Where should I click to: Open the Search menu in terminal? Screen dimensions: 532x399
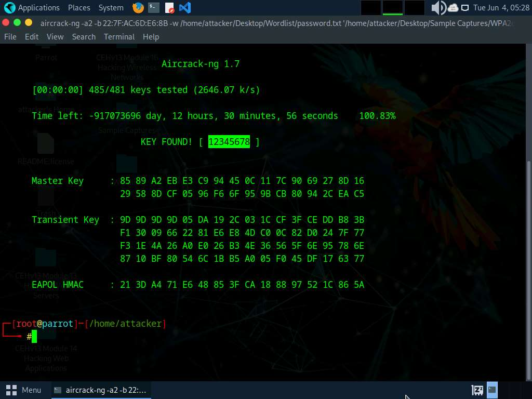(x=84, y=37)
